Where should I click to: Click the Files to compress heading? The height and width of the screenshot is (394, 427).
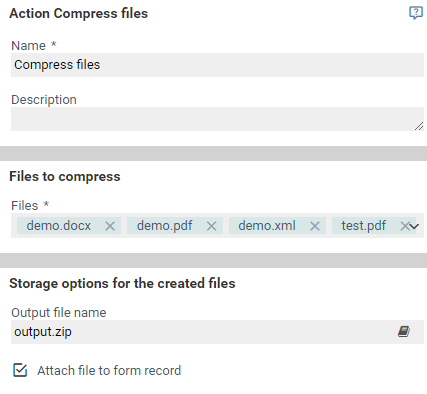[x=65, y=176]
